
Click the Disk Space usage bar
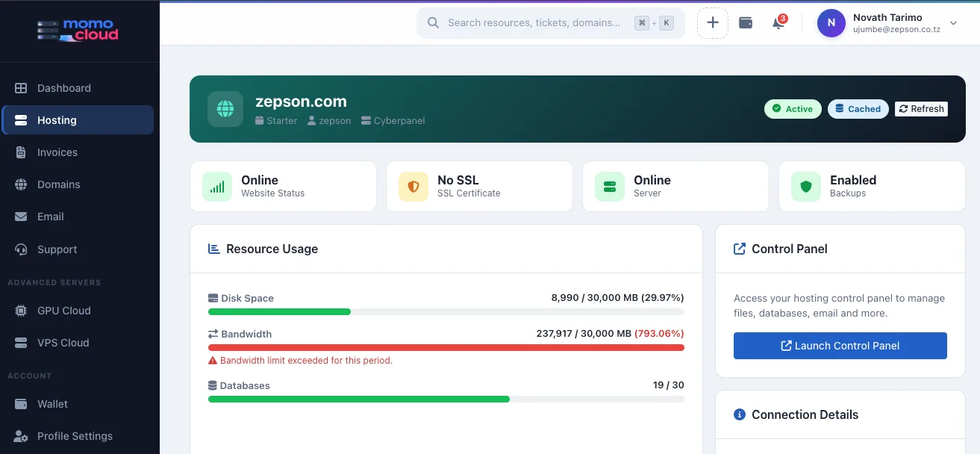pyautogui.click(x=446, y=311)
